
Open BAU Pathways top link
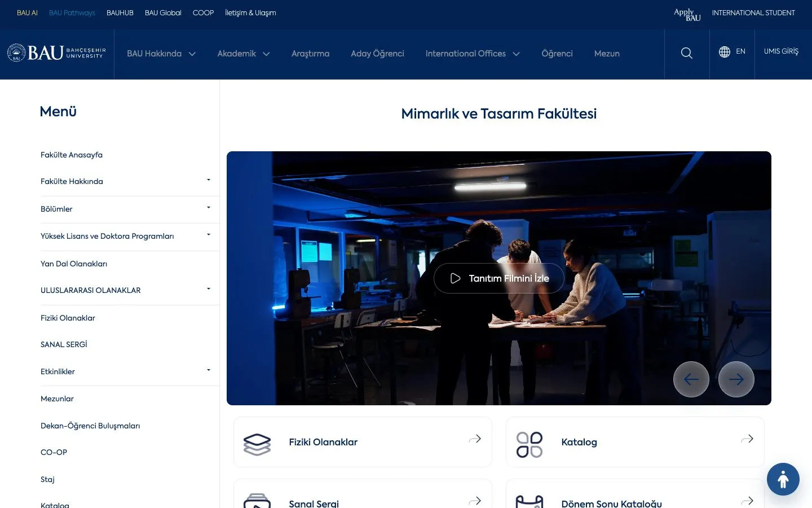[72, 13]
